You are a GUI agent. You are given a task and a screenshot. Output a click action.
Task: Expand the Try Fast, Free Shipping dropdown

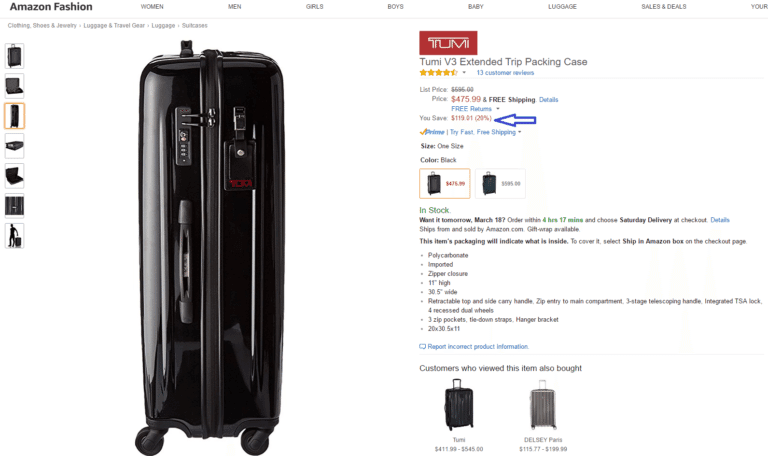click(x=520, y=132)
